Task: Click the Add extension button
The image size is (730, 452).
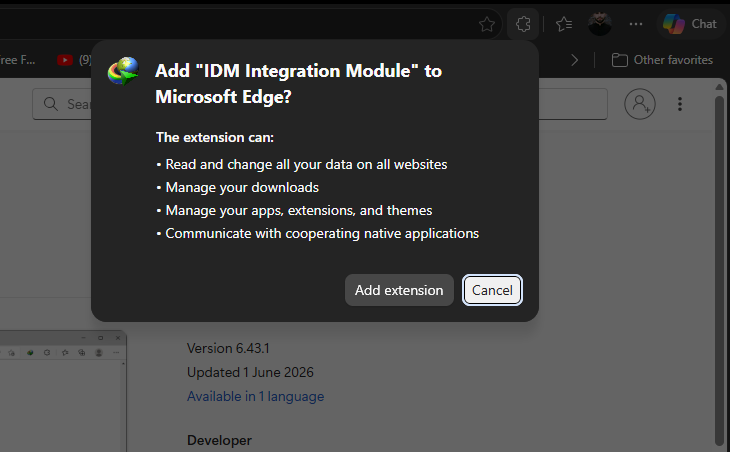Action: [x=399, y=290]
